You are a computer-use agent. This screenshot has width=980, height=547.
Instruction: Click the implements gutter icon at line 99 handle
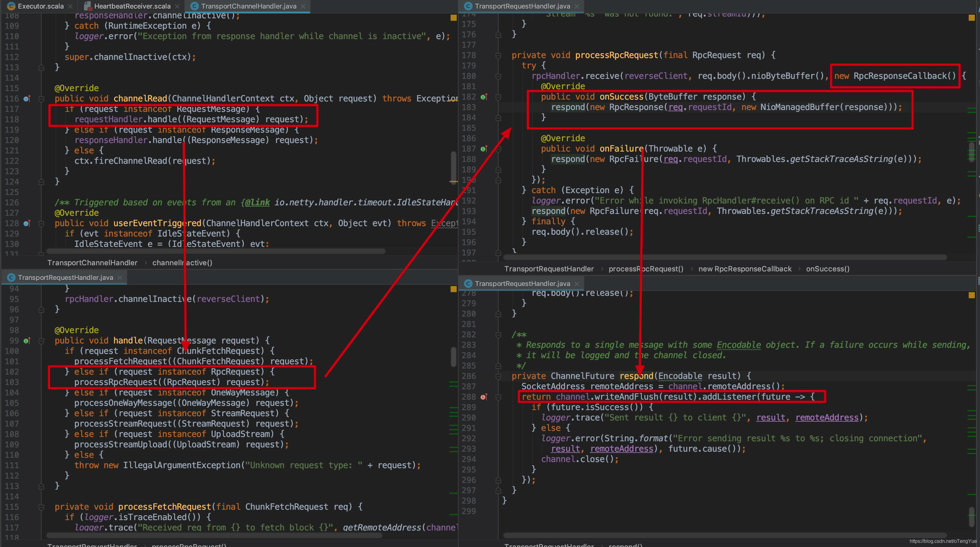coord(27,341)
